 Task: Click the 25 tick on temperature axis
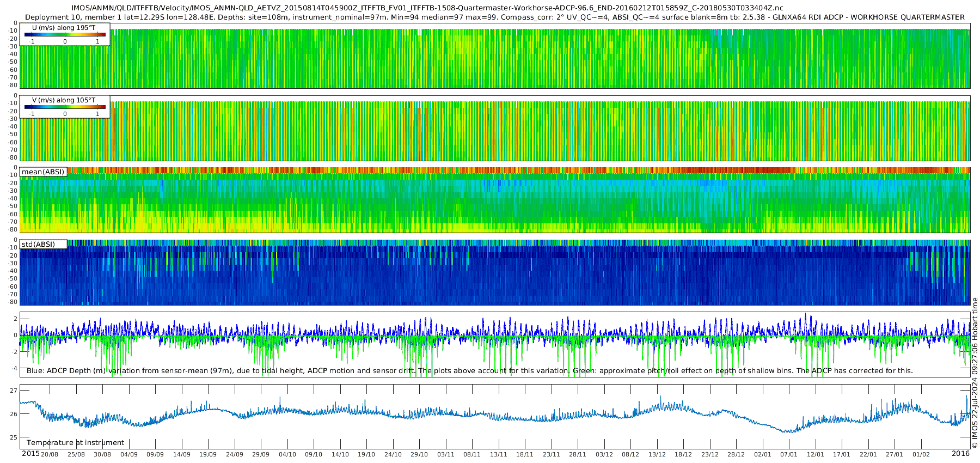tap(14, 437)
